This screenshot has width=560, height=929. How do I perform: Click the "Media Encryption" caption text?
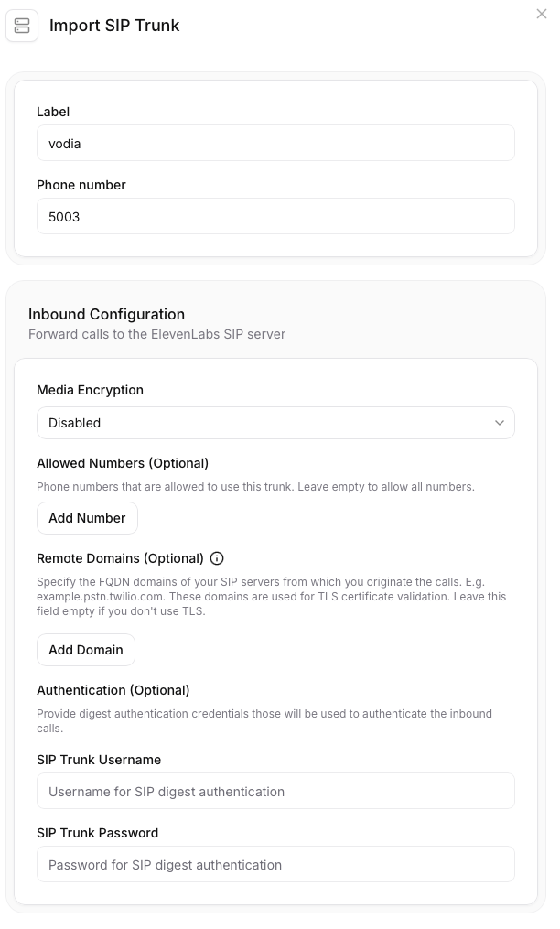(x=90, y=390)
